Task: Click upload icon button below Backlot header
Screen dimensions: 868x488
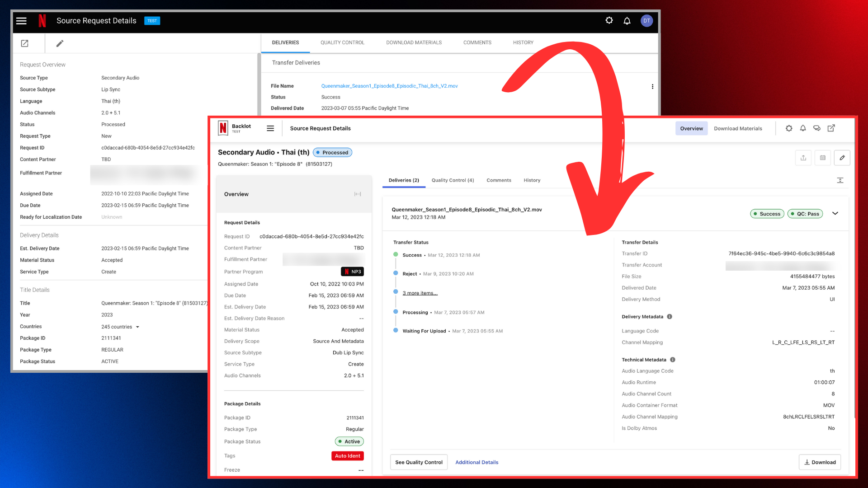Action: coord(803,158)
